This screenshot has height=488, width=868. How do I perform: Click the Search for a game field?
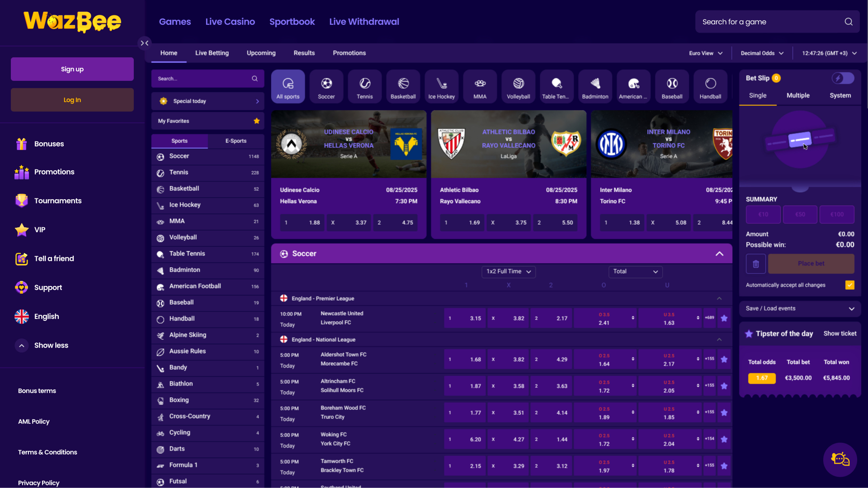[769, 21]
